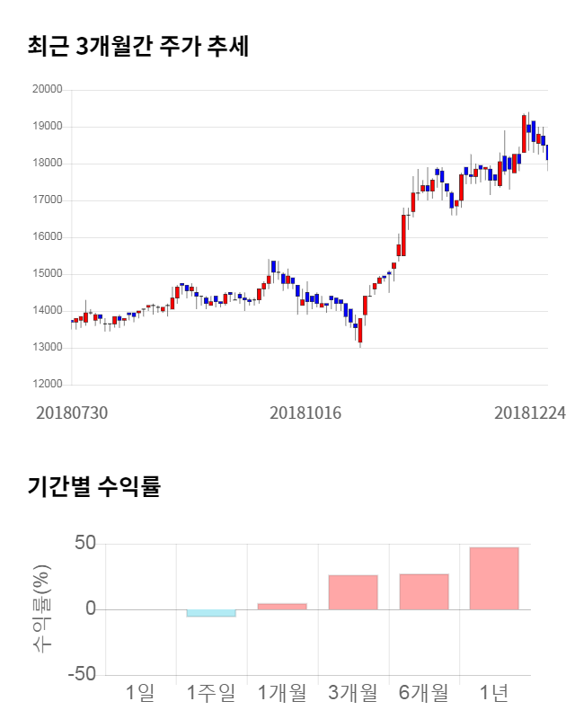Image resolution: width=575 pixels, height=728 pixels.
Task: Select the 1년 period label
Action: point(494,693)
